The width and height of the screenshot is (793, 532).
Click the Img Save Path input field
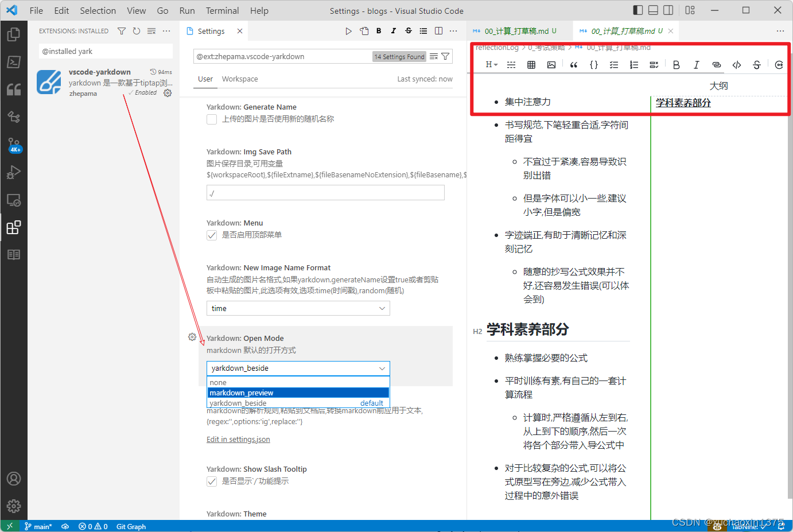(x=325, y=193)
